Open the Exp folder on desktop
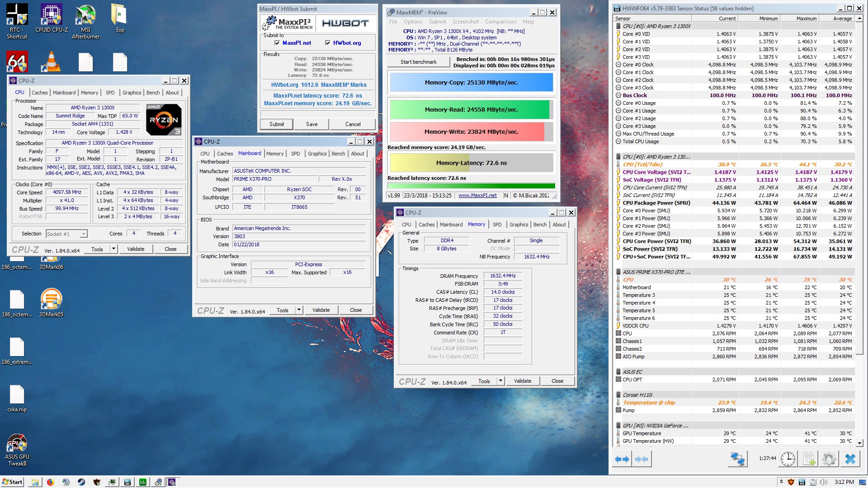 (120, 18)
